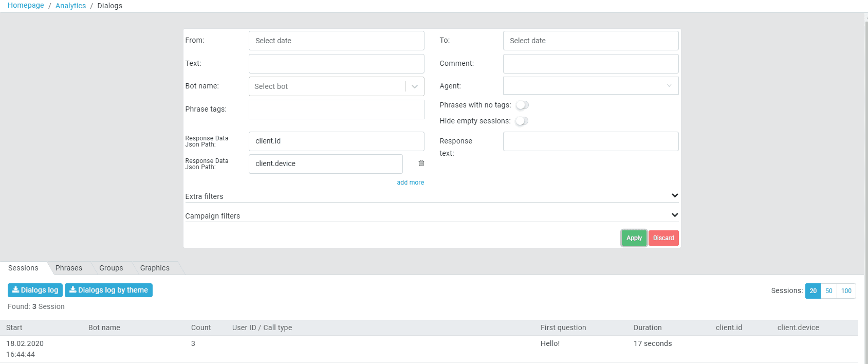
Task: Click the Start column header
Action: click(x=14, y=327)
